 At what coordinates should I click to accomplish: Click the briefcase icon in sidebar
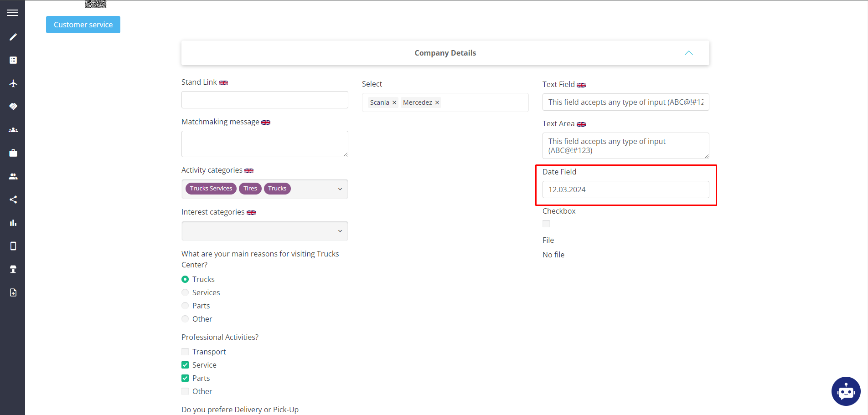click(x=13, y=153)
